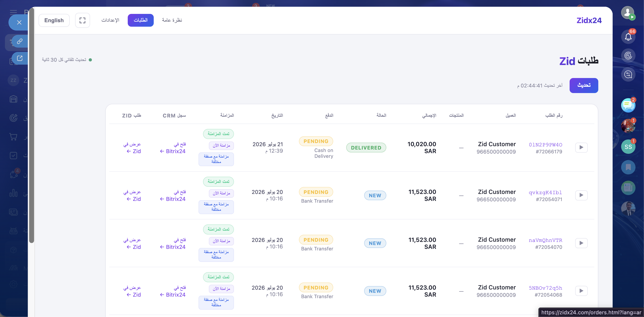Open the workflow icon with 4 badge

[x=14, y=174]
